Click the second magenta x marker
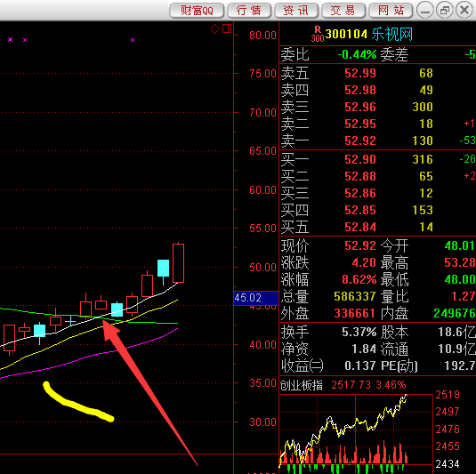Viewport: 476px width, 474px height. (x=25, y=40)
